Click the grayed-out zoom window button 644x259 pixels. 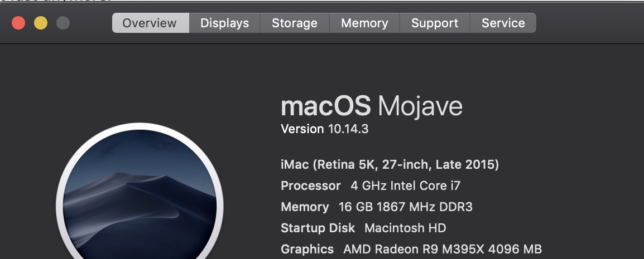coord(63,23)
